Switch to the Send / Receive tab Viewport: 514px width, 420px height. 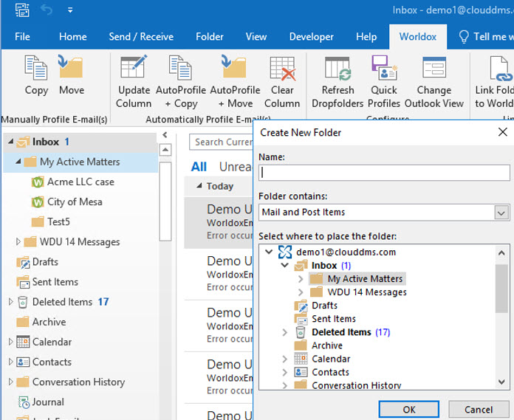click(x=141, y=37)
